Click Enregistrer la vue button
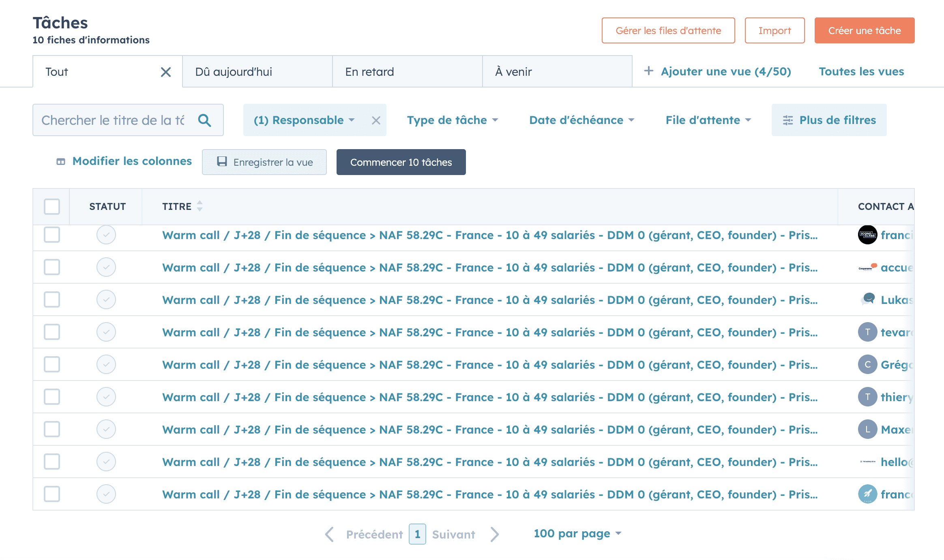The height and width of the screenshot is (560, 944). coord(264,162)
